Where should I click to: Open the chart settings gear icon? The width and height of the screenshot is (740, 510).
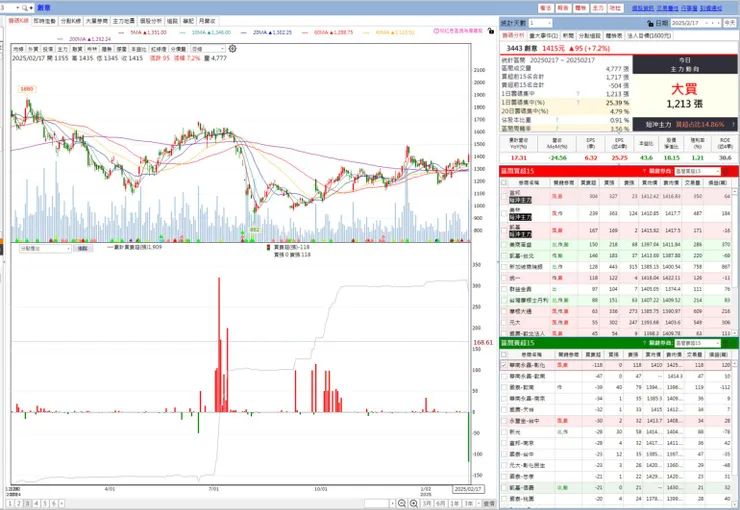click(x=232, y=49)
